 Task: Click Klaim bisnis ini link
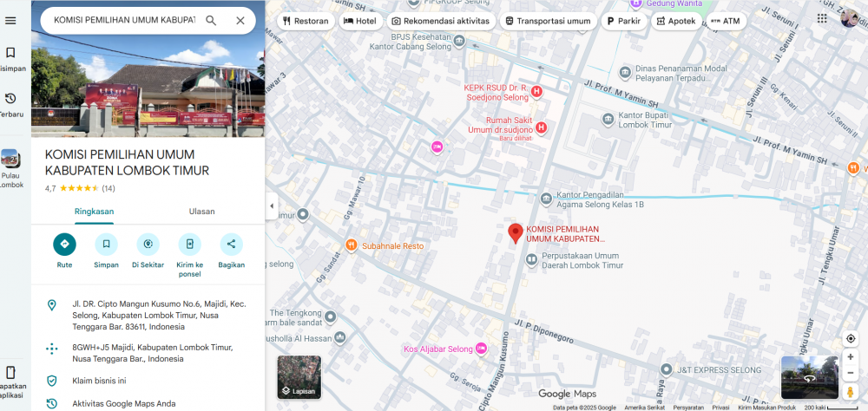pos(99,381)
